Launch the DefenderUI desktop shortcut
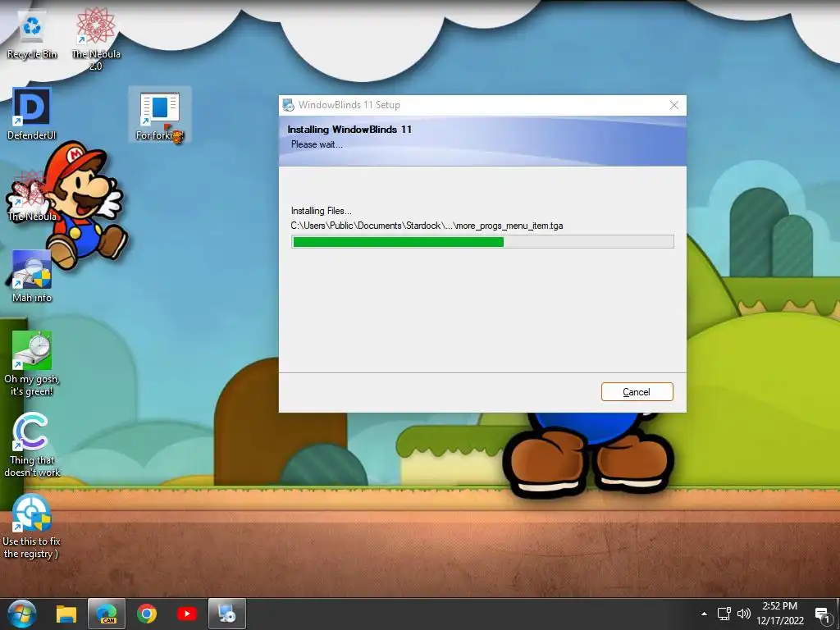This screenshot has width=840, height=630. (32, 115)
